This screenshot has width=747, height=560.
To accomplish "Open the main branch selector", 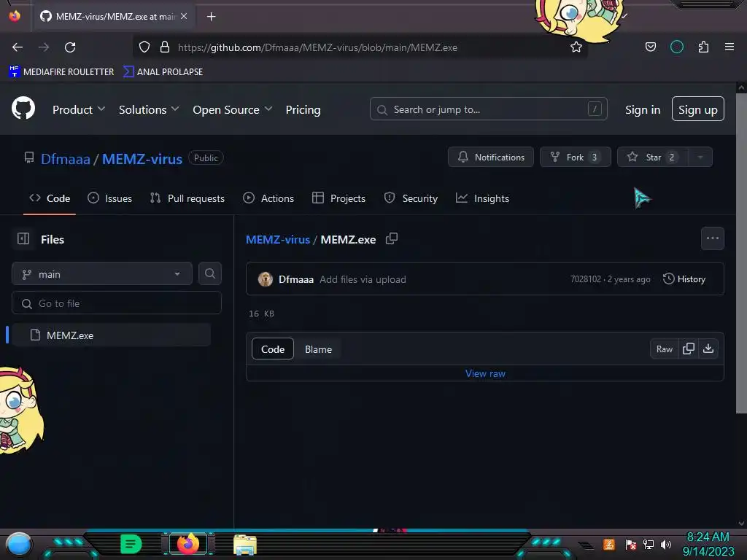I will [102, 274].
